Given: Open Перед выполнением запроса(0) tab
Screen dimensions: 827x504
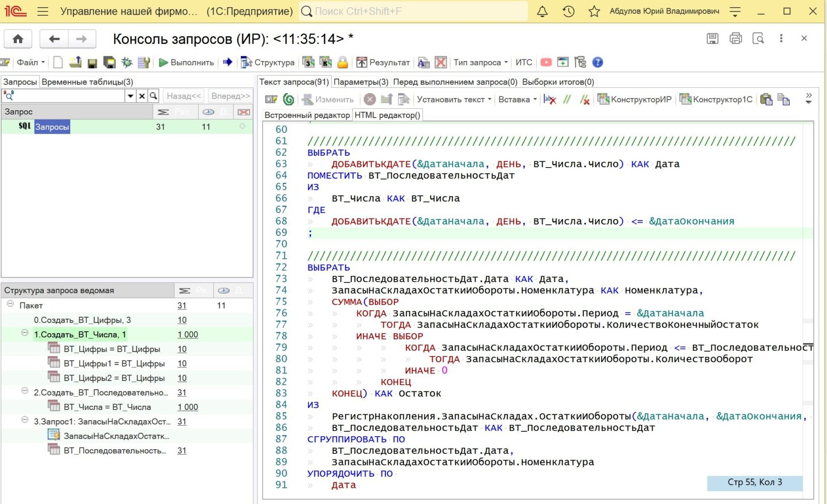Looking at the screenshot, I should [x=455, y=82].
